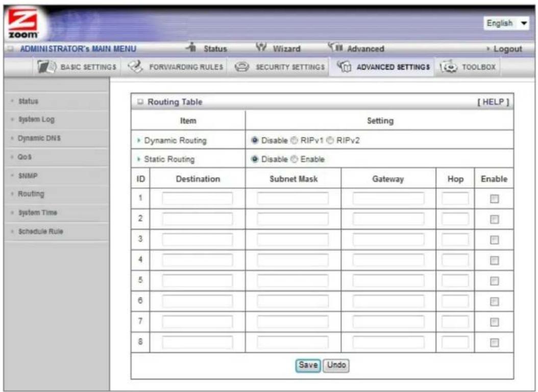The width and height of the screenshot is (538, 392).
Task: Click the Routing Table panel icon
Action: [x=140, y=102]
